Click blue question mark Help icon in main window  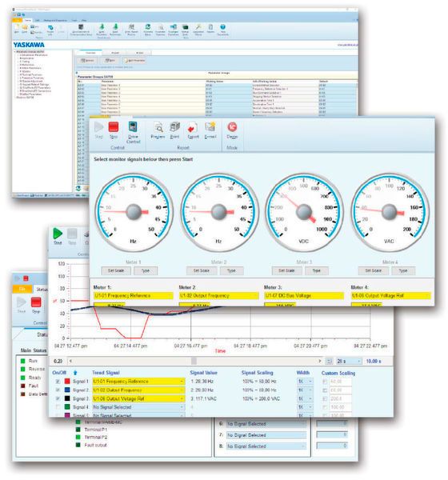(x=223, y=27)
